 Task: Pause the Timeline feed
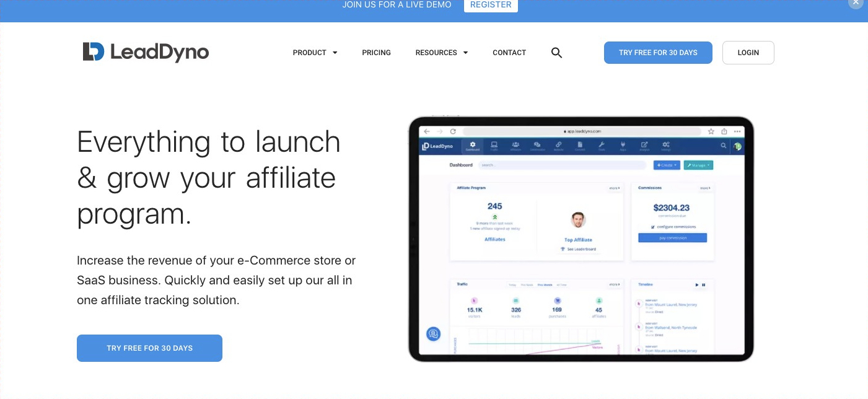(704, 285)
